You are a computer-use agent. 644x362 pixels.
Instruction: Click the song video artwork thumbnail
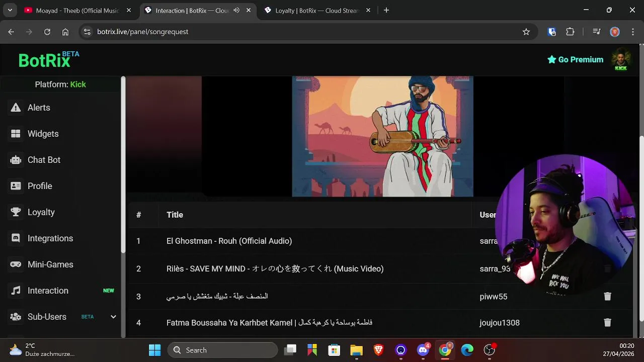[382, 136]
